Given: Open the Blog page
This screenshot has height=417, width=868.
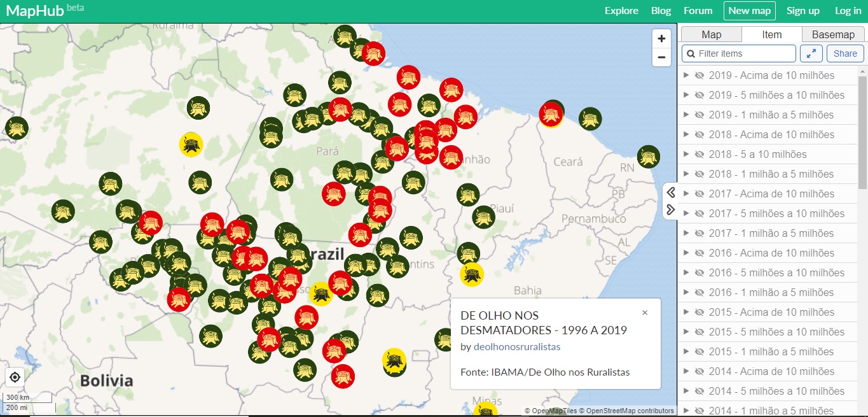Looking at the screenshot, I should tap(661, 10).
